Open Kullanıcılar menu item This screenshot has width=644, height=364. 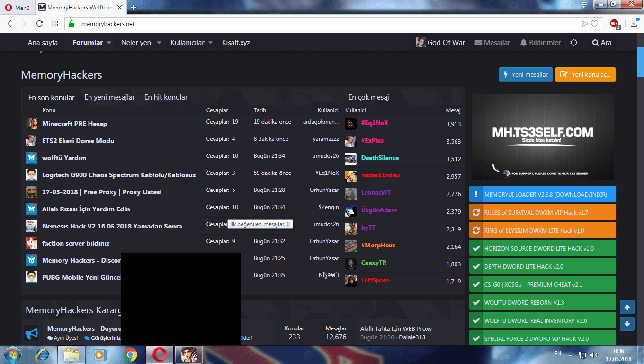click(188, 43)
